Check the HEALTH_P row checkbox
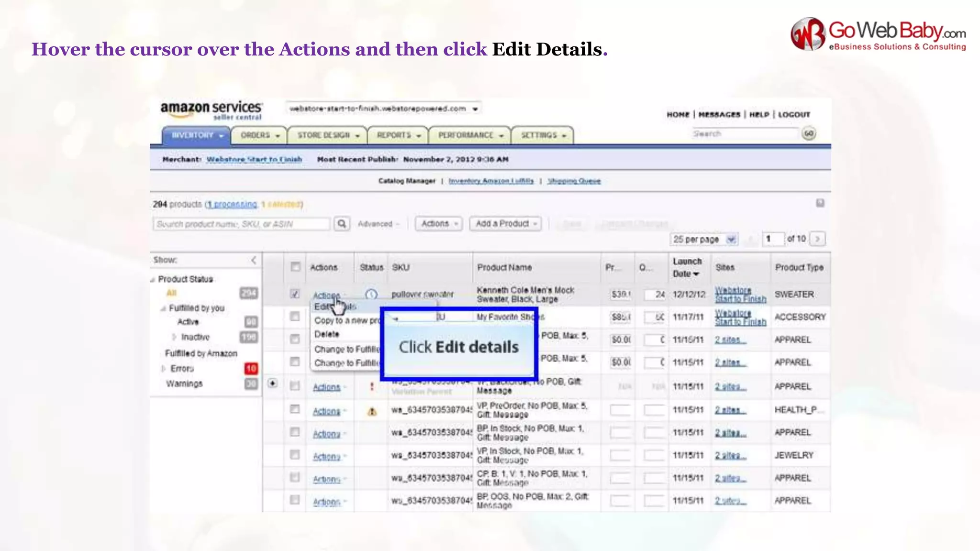Screen dimensions: 980x551 click(x=295, y=409)
